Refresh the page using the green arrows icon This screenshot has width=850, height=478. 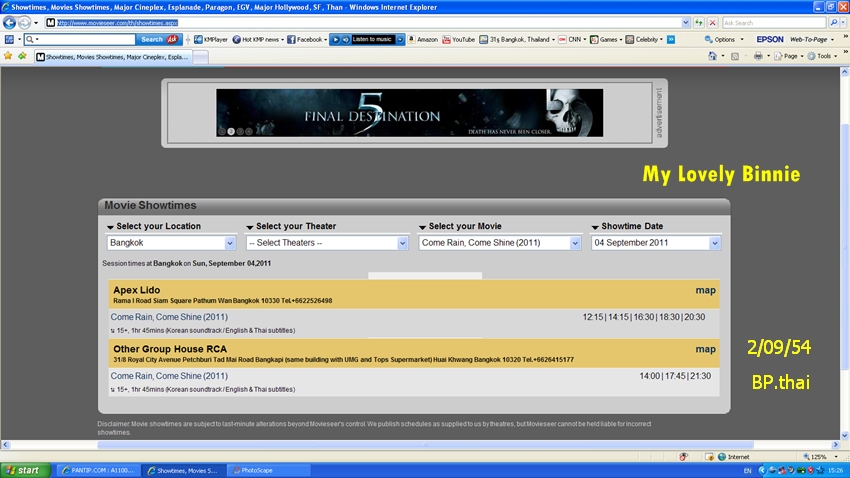(699, 23)
